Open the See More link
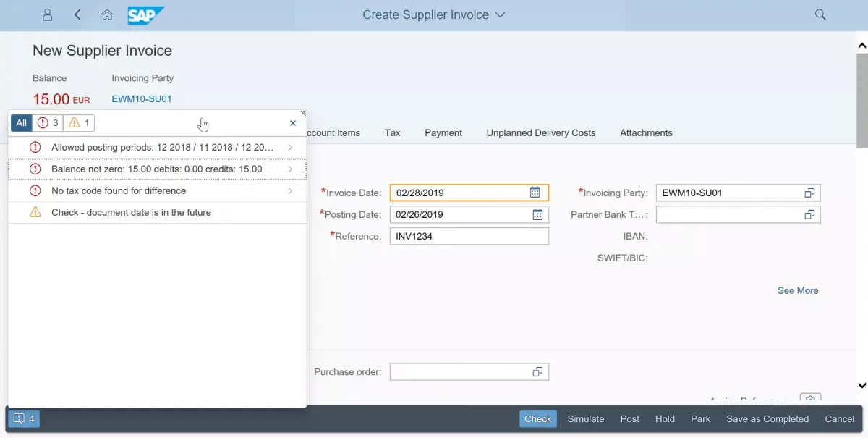The image size is (868, 438). [x=798, y=290]
